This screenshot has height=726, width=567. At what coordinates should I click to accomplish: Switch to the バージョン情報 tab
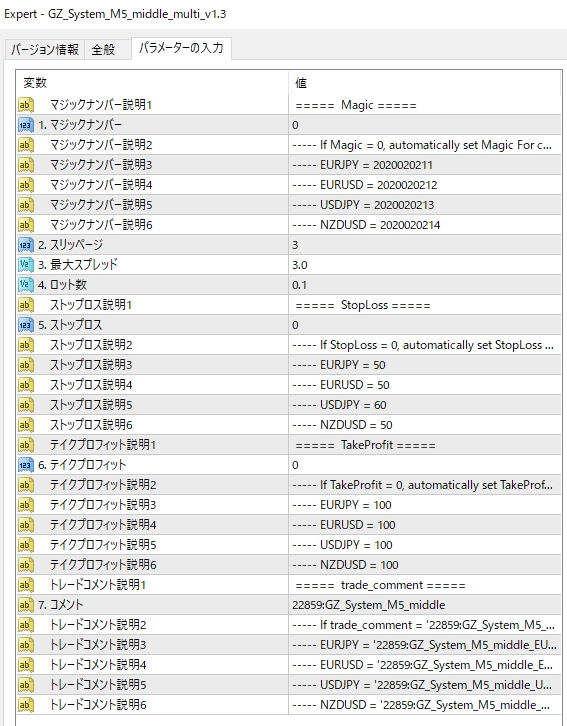(x=45, y=50)
